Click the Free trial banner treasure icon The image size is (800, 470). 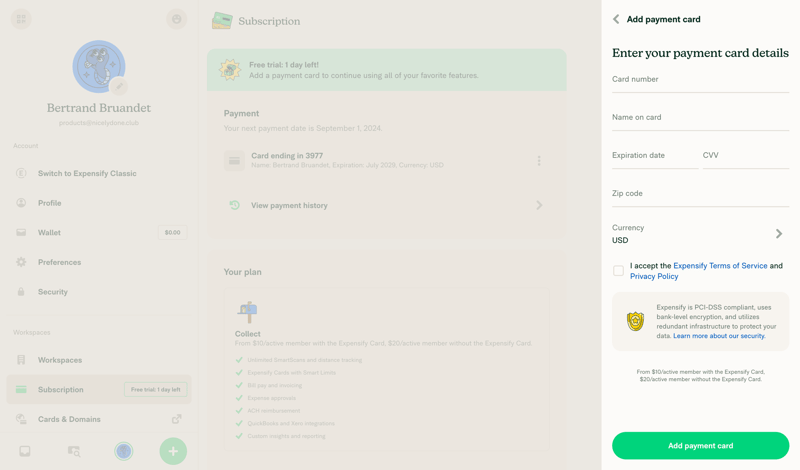(230, 69)
